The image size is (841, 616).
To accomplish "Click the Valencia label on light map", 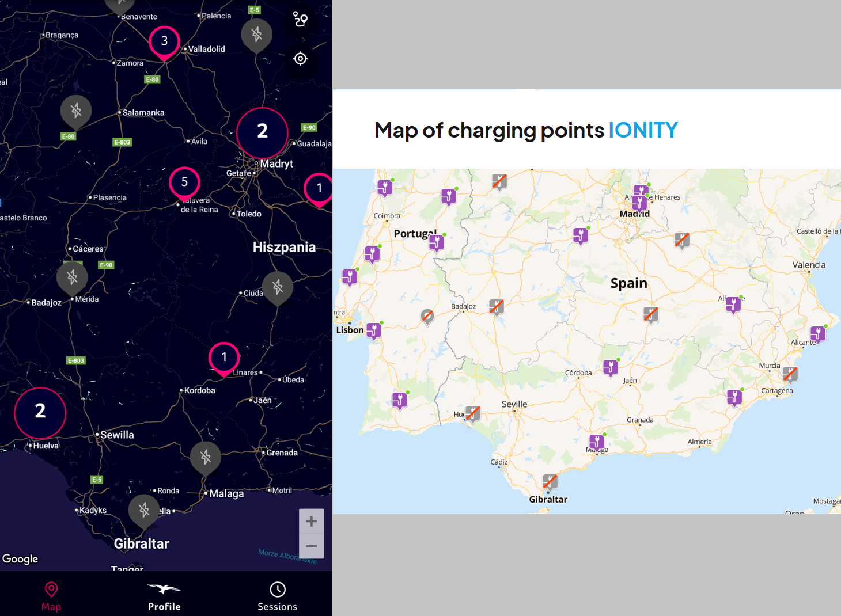I will point(809,265).
